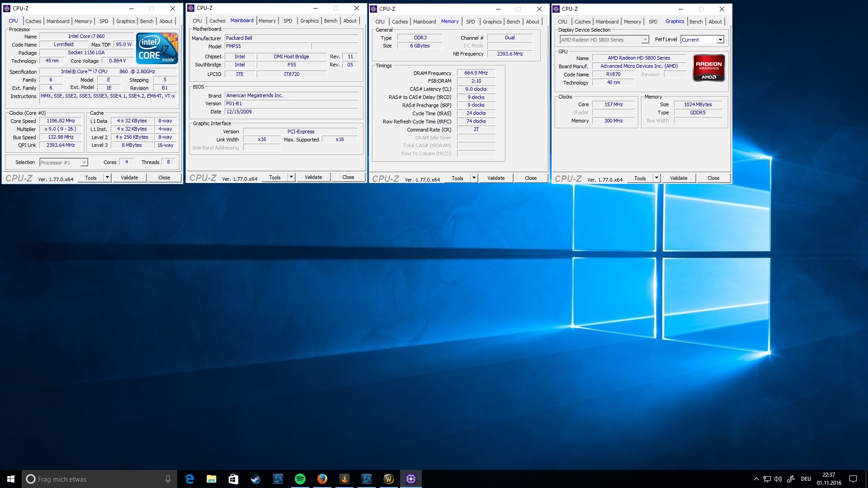
Task: Open Steam from the taskbar
Action: click(x=256, y=479)
